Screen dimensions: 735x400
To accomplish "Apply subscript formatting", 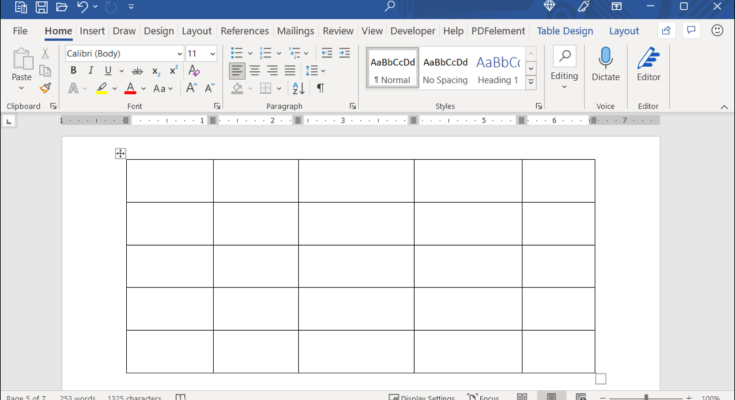I will click(x=156, y=71).
